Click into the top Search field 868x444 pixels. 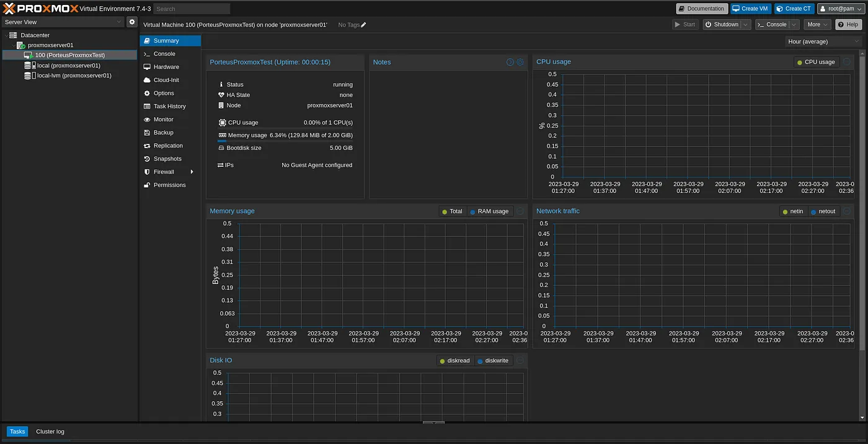[192, 9]
